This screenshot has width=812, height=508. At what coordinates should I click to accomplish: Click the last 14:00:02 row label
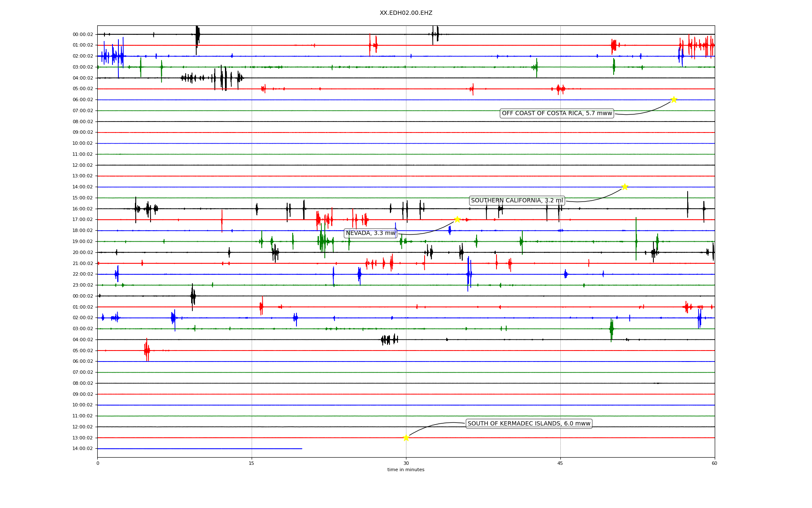pyautogui.click(x=82, y=449)
